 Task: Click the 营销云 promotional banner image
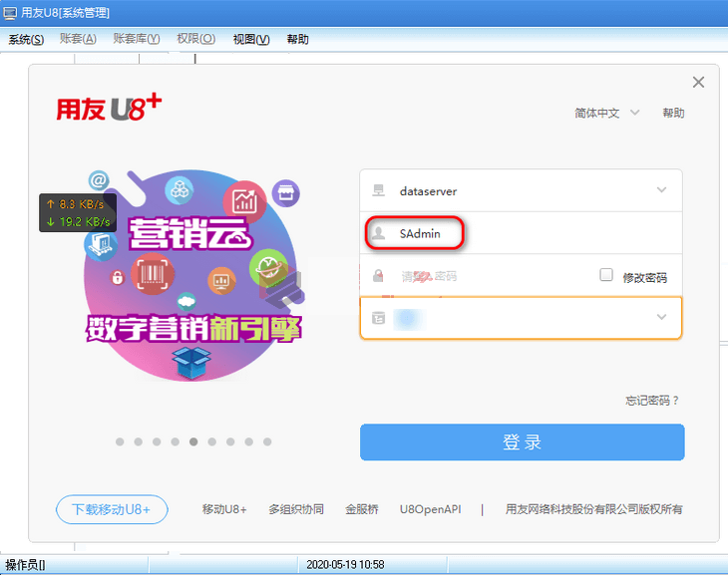point(192,276)
